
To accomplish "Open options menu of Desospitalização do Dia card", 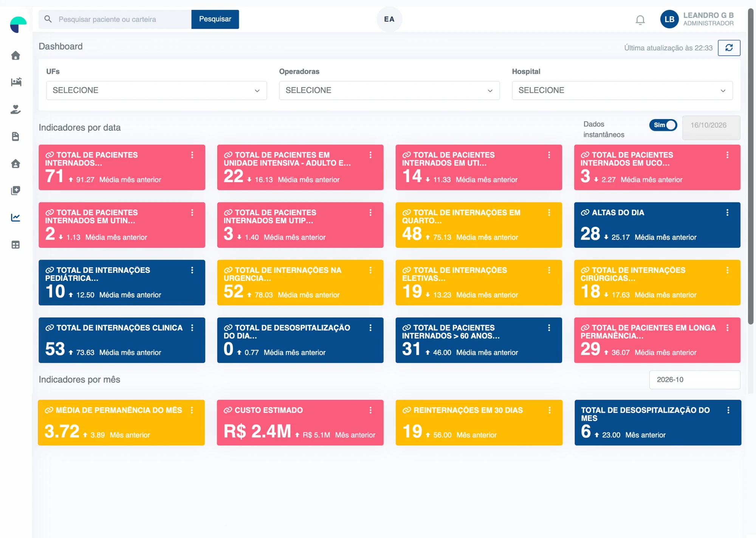I will pyautogui.click(x=370, y=328).
